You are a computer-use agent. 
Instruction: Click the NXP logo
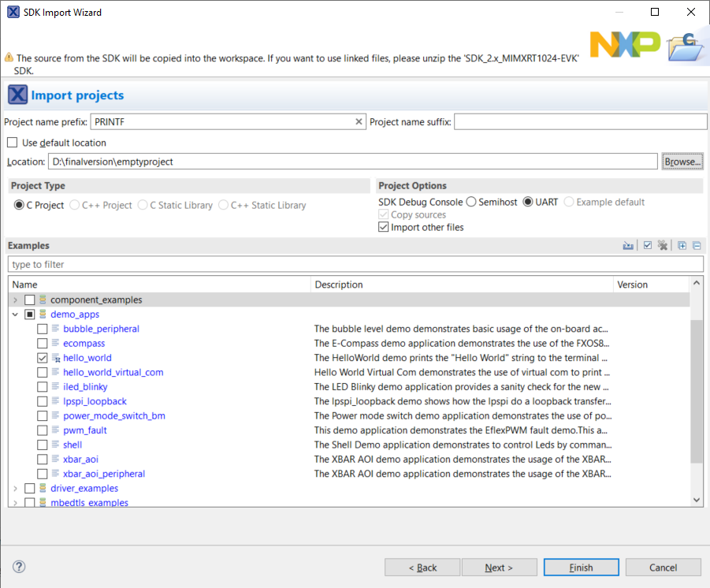coord(625,45)
